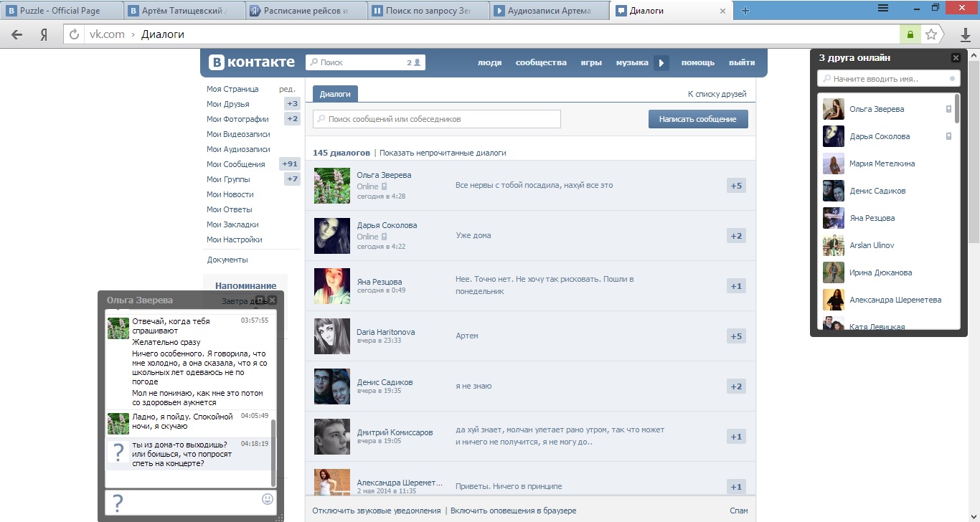Screen dimensions: 980x522
Task: Click Дарья Соколова avatar in dialogs list
Action: 332,236
